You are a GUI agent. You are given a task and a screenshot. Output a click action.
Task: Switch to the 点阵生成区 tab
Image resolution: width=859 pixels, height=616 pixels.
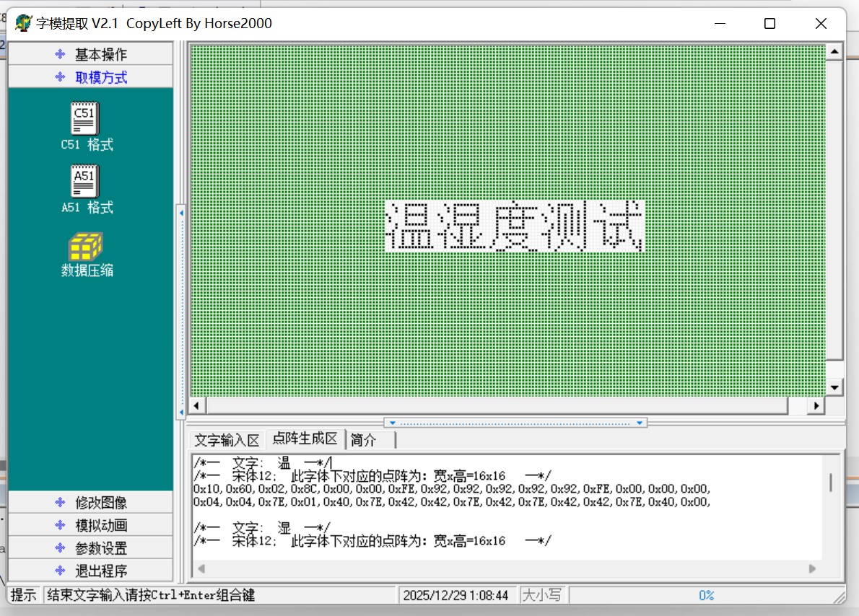click(305, 439)
